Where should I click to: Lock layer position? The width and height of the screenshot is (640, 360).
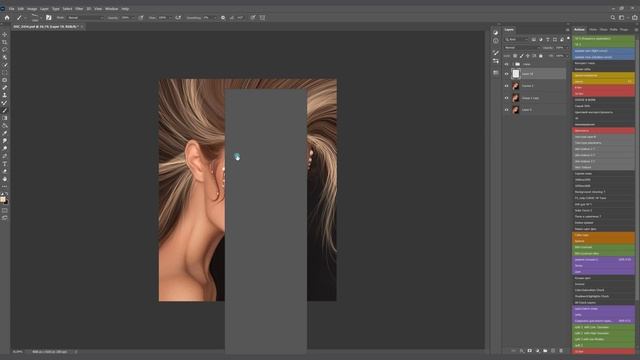[x=528, y=56]
